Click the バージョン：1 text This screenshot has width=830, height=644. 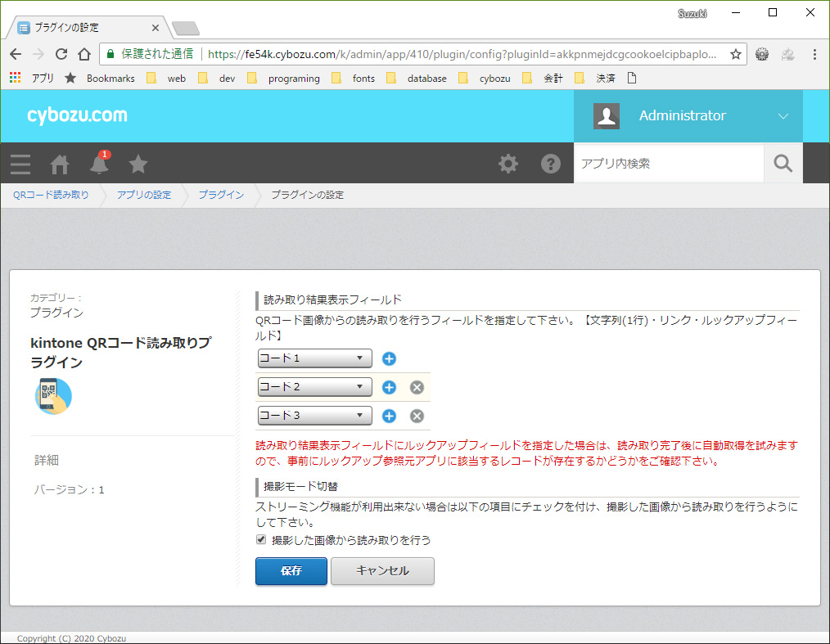(69, 489)
